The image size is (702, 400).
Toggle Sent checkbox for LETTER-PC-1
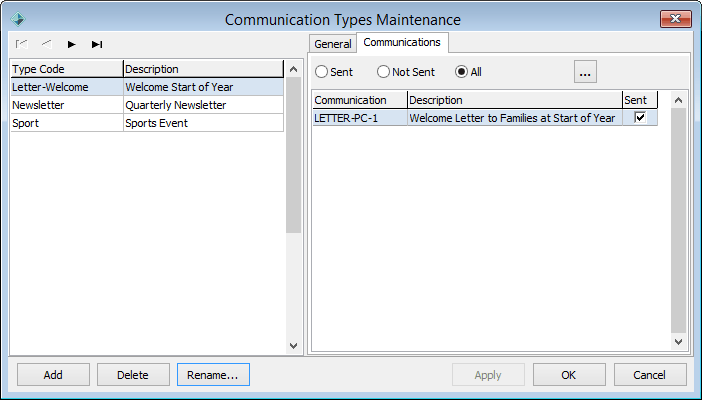(x=640, y=117)
